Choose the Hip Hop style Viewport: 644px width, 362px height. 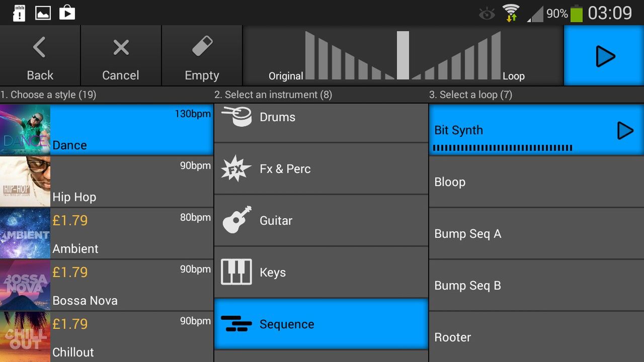coord(107,182)
